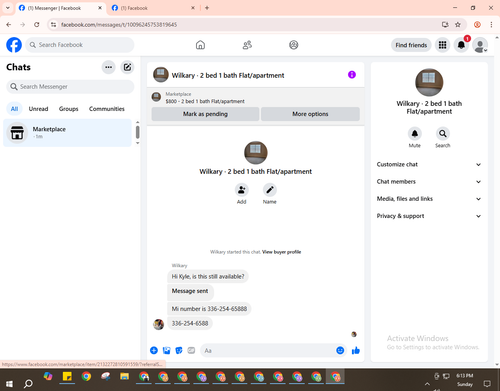The height and width of the screenshot is (391, 500).
Task: Open Chrome three-dot menu
Action: click(491, 25)
